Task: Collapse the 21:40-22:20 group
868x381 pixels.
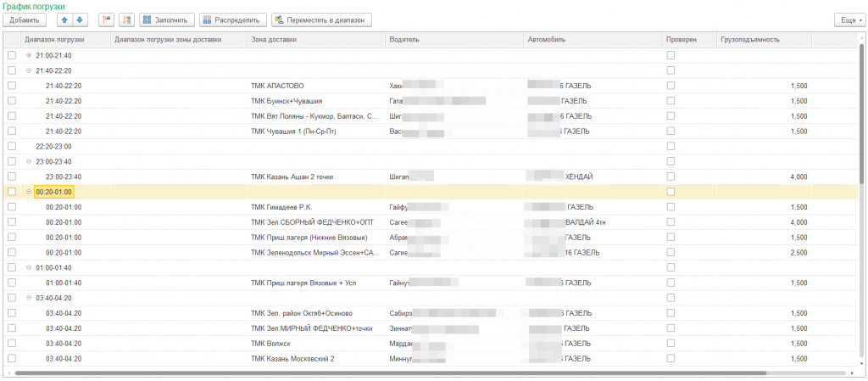Action: [29, 70]
